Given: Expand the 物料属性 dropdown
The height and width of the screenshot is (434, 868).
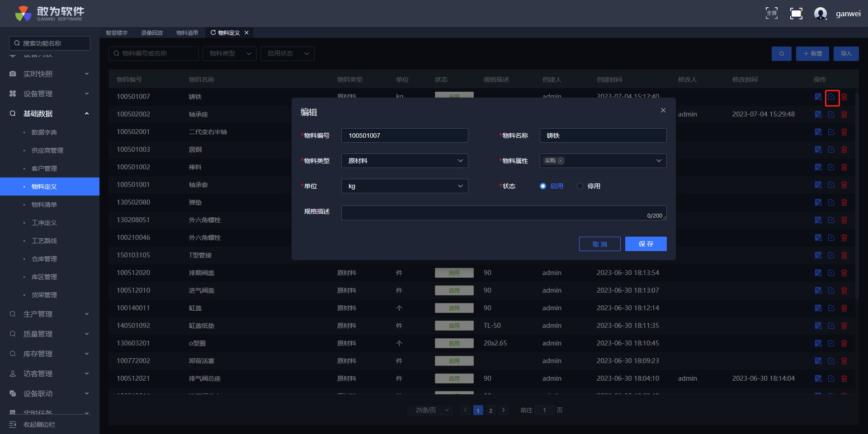Looking at the screenshot, I should (658, 161).
